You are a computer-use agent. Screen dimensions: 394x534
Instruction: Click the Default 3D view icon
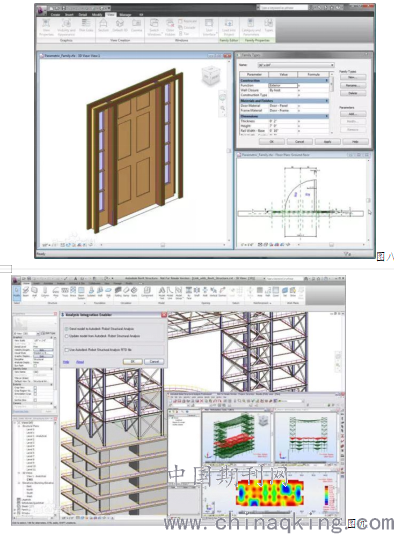tap(120, 26)
